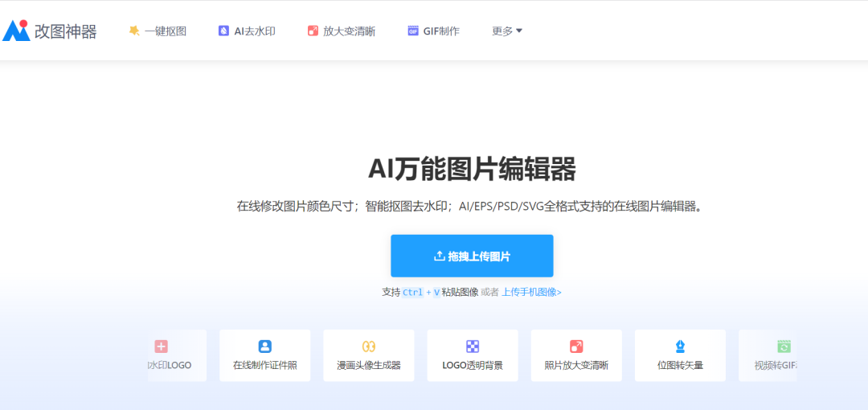Viewport: 868px width, 410px height.
Task: Click the Ctrl key hint label
Action: tap(412, 293)
